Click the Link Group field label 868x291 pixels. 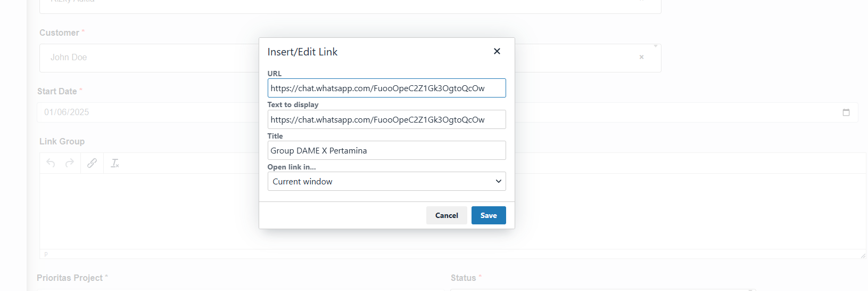pyautogui.click(x=62, y=141)
